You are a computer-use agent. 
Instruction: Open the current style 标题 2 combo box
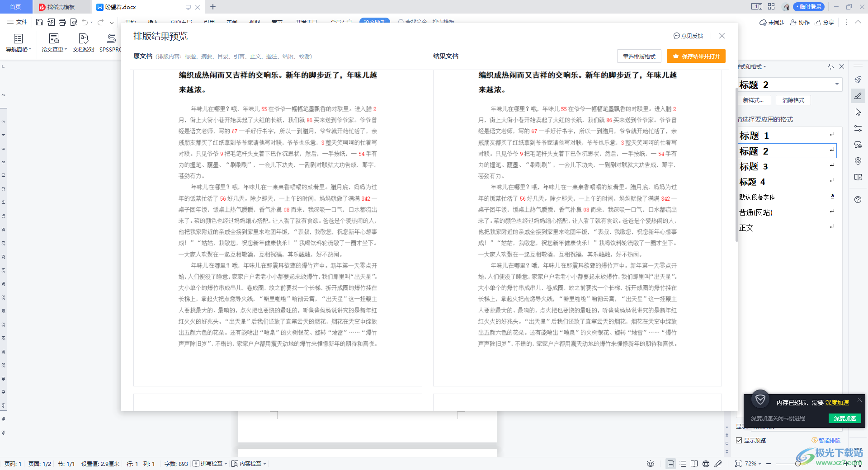[x=789, y=85]
